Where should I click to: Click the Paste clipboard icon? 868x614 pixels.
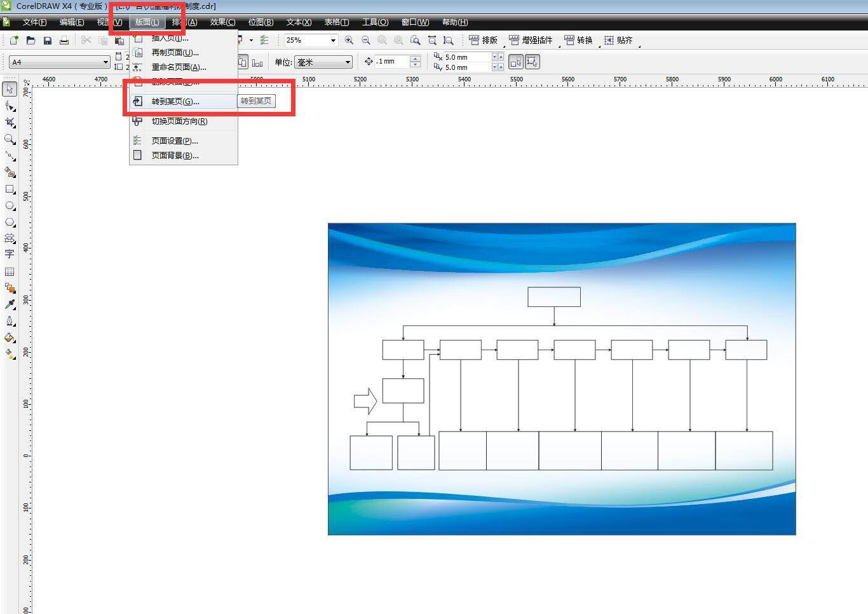[x=119, y=40]
